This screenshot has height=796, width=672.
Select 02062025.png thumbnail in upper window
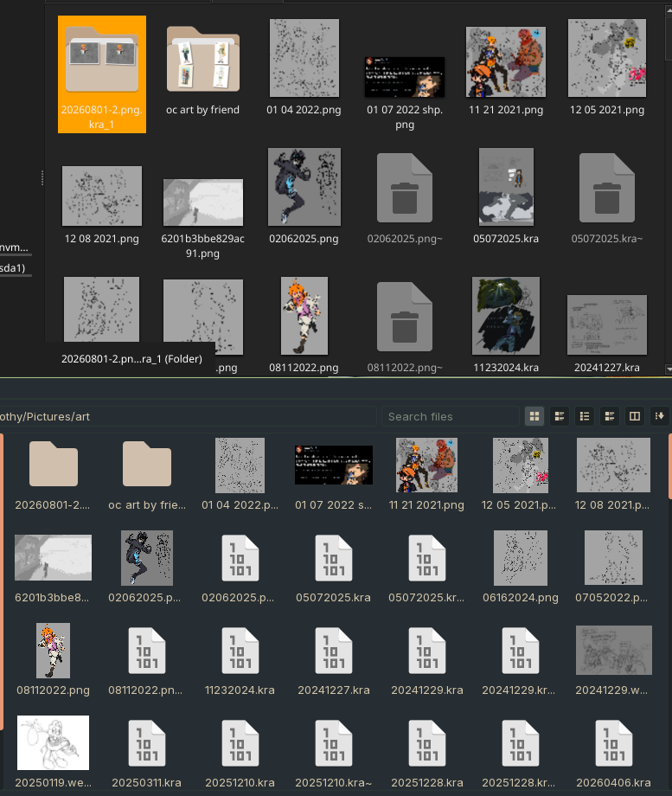304,187
